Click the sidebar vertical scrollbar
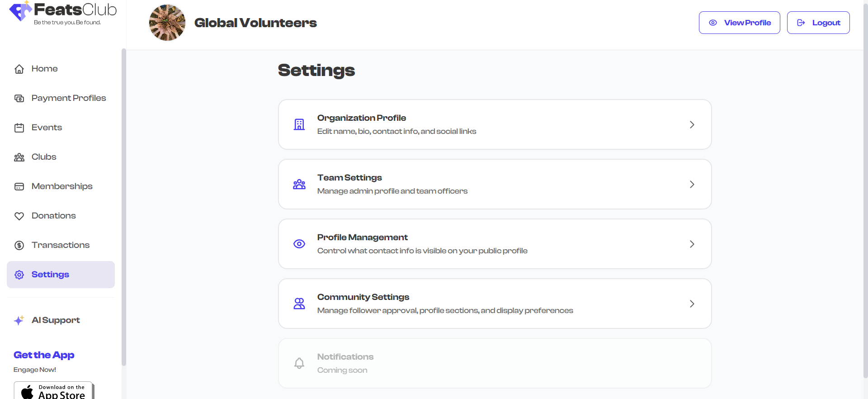Viewport: 868px width, 399px height. (x=124, y=207)
